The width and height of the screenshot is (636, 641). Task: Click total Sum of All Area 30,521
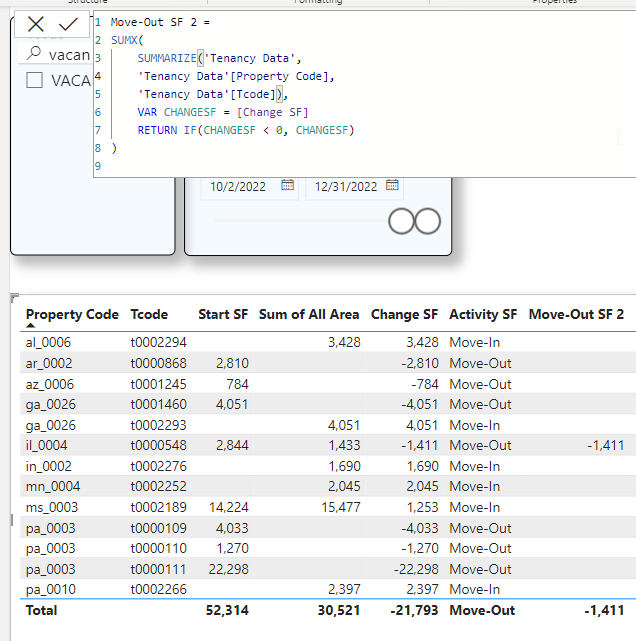click(339, 610)
